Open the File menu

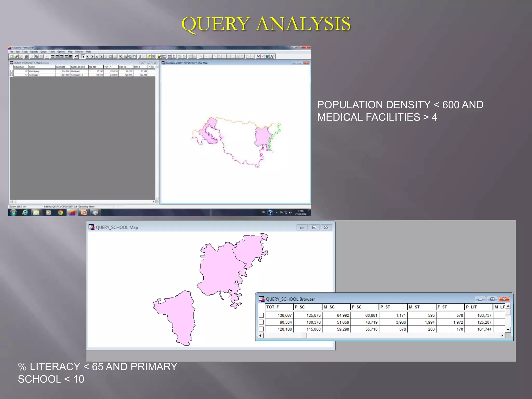pos(11,52)
